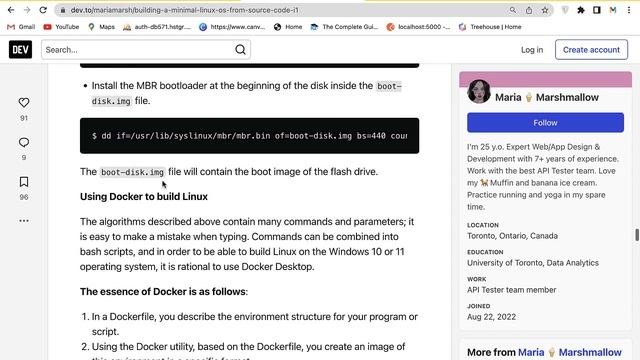This screenshot has width=640, height=360.
Task: Click the Toronto, Ontario, Canada text
Action: tap(512, 236)
